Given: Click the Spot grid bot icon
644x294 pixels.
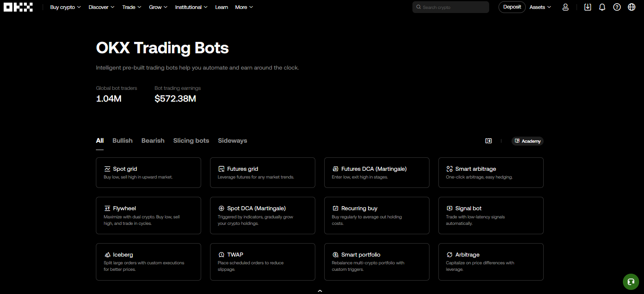Looking at the screenshot, I should [107, 169].
